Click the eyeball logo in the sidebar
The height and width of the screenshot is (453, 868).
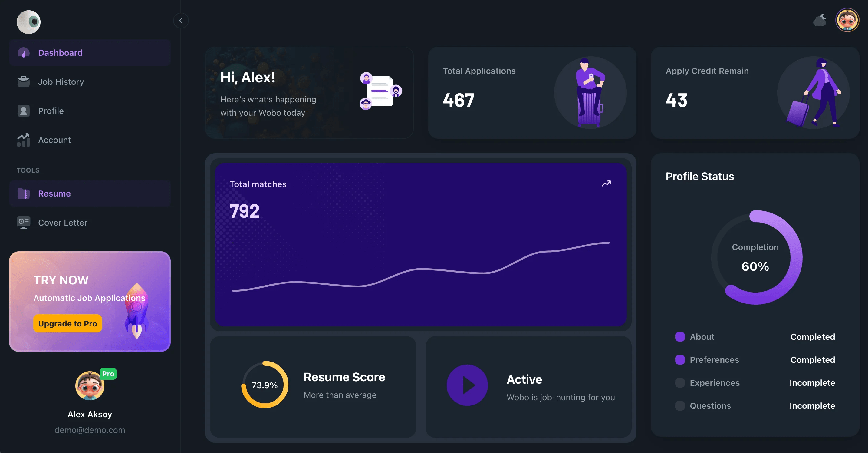(29, 22)
